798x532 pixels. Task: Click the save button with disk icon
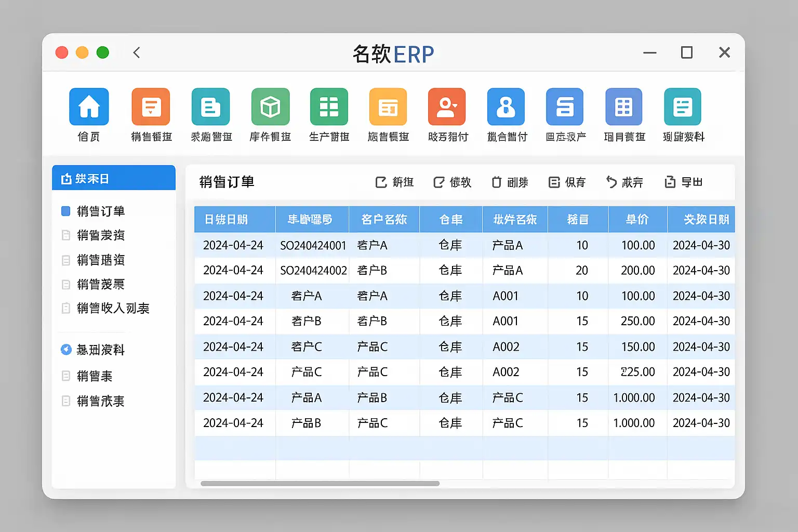[567, 182]
